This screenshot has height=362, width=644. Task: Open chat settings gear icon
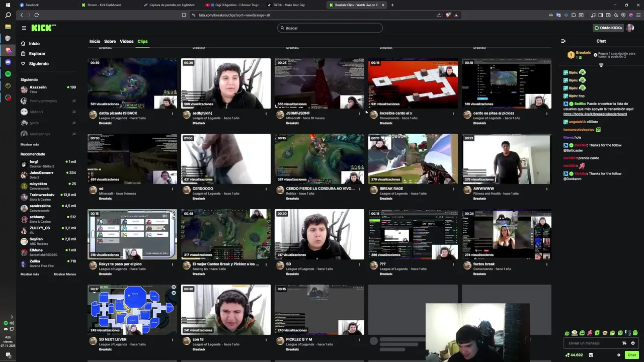click(x=619, y=355)
